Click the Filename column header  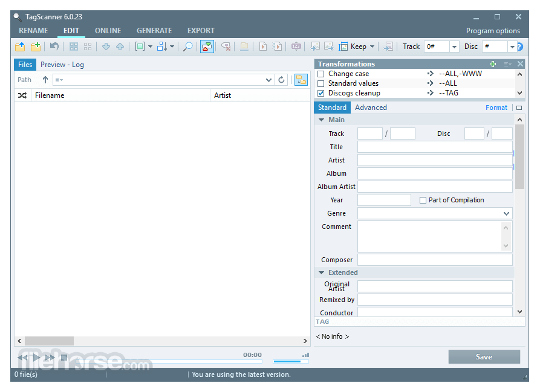(x=120, y=95)
